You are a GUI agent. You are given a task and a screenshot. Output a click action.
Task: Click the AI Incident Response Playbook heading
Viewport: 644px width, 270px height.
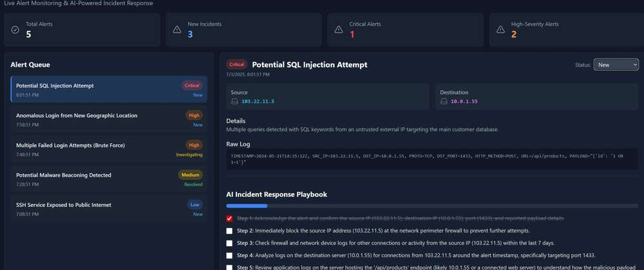(277, 194)
